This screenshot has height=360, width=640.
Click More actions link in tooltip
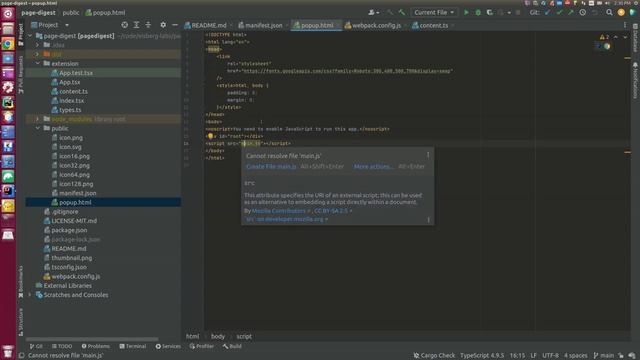click(x=373, y=167)
